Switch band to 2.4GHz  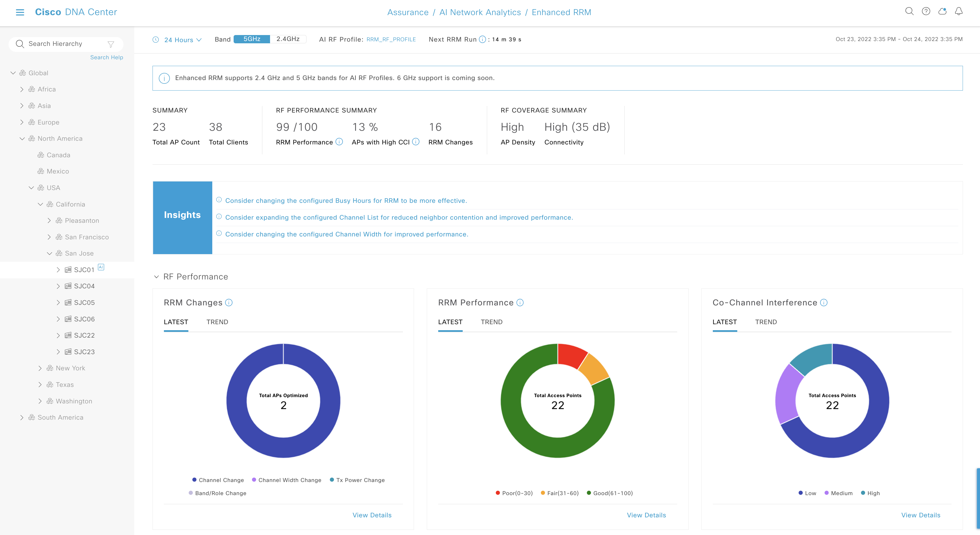(x=288, y=39)
